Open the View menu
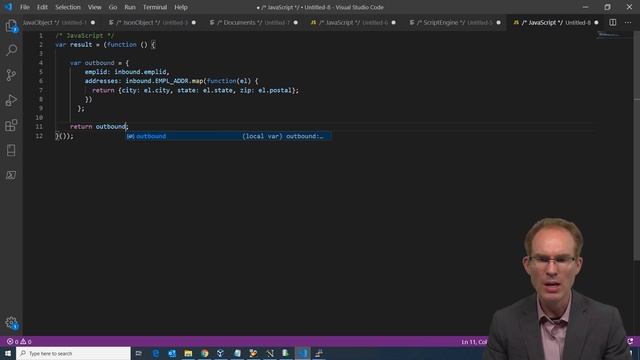The image size is (640, 360). [94, 7]
